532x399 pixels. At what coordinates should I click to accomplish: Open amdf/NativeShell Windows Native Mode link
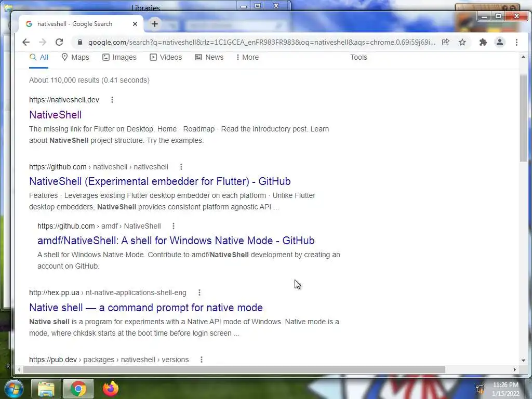click(x=176, y=241)
